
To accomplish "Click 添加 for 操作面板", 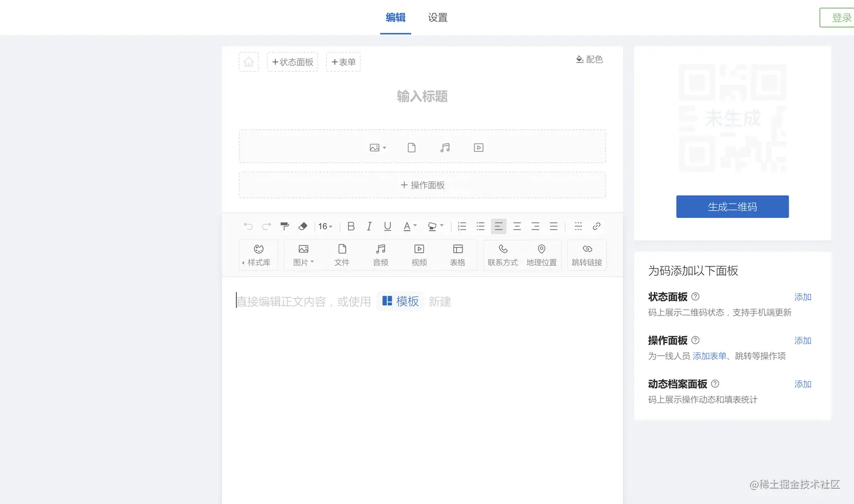I will tap(803, 340).
